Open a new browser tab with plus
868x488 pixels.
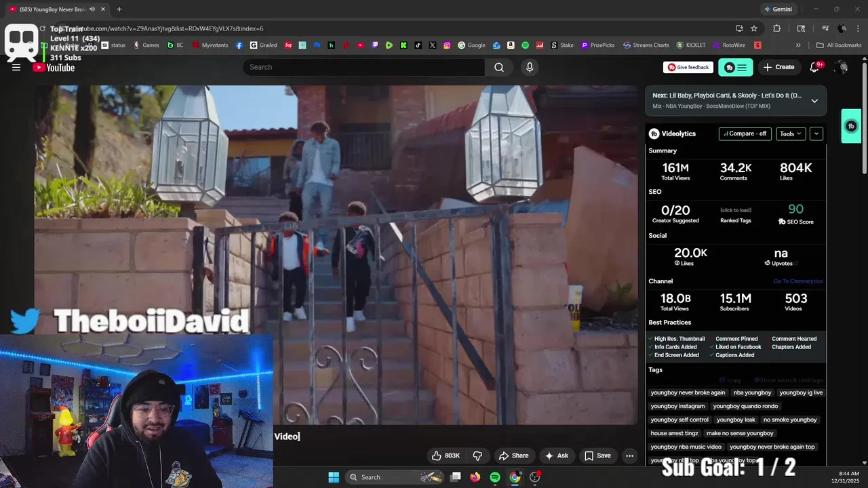119,9
